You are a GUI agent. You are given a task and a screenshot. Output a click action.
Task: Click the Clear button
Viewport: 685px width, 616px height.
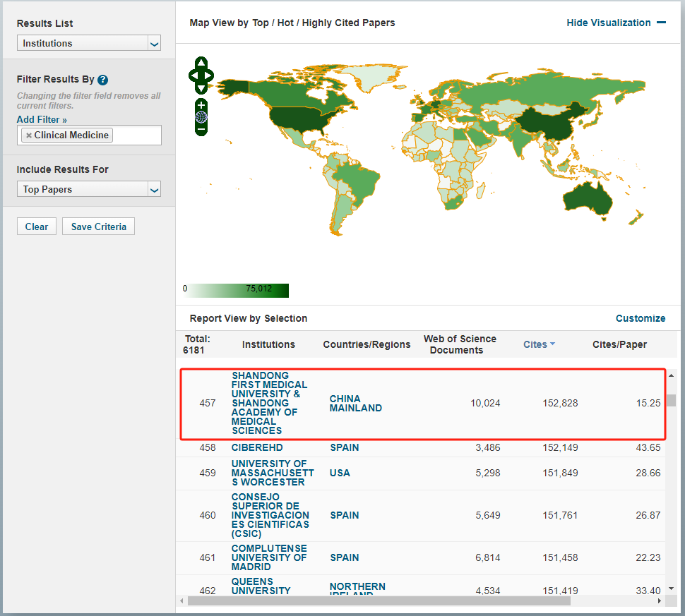point(37,226)
